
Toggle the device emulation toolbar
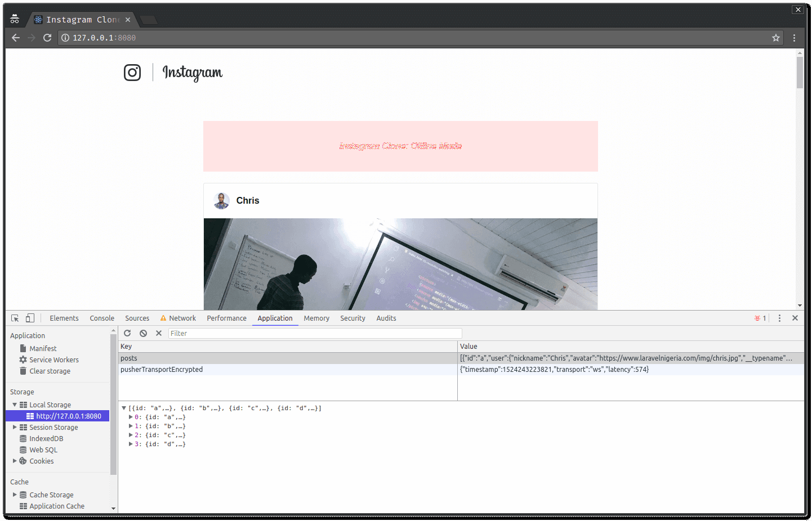(x=29, y=318)
